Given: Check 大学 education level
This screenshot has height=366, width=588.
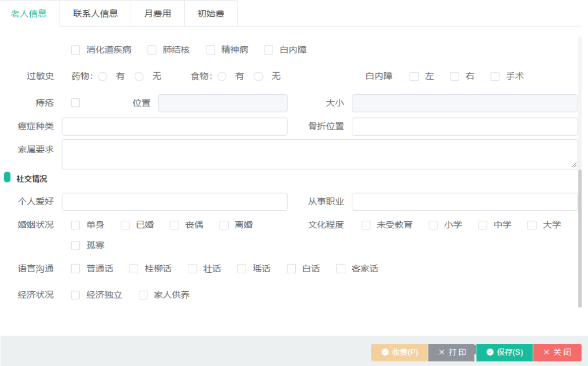Looking at the screenshot, I should click(532, 225).
